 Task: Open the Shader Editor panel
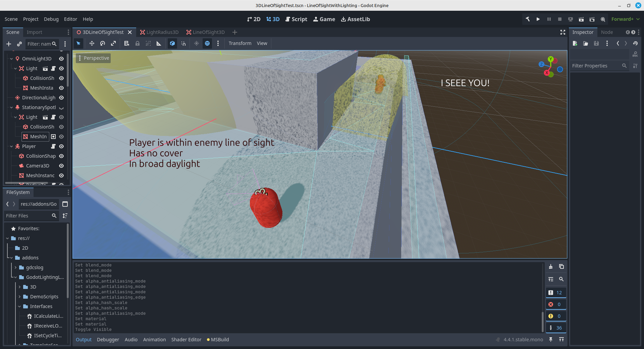[186, 340]
